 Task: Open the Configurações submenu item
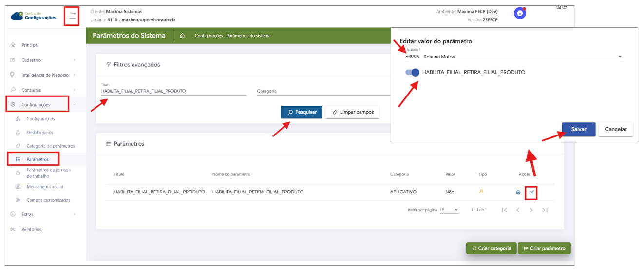(x=40, y=119)
